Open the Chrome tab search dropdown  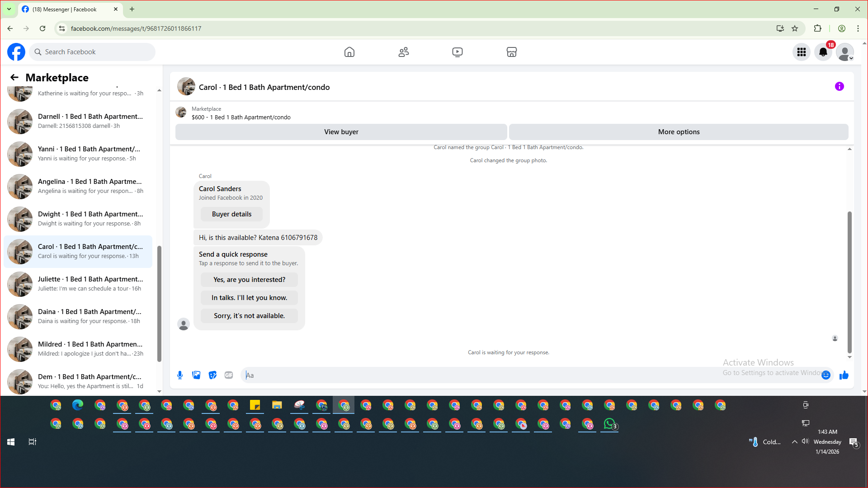9,9
